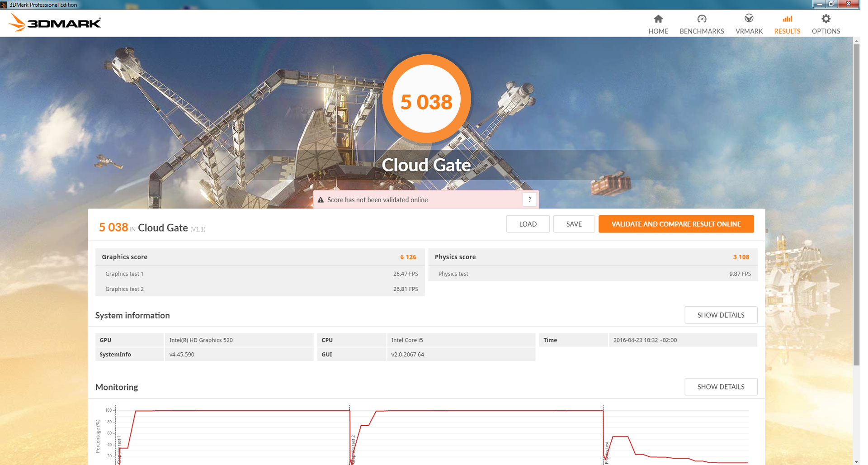Viewport: 868px width, 465px height.
Task: Switch to the OPTIONS tab label
Action: point(826,31)
